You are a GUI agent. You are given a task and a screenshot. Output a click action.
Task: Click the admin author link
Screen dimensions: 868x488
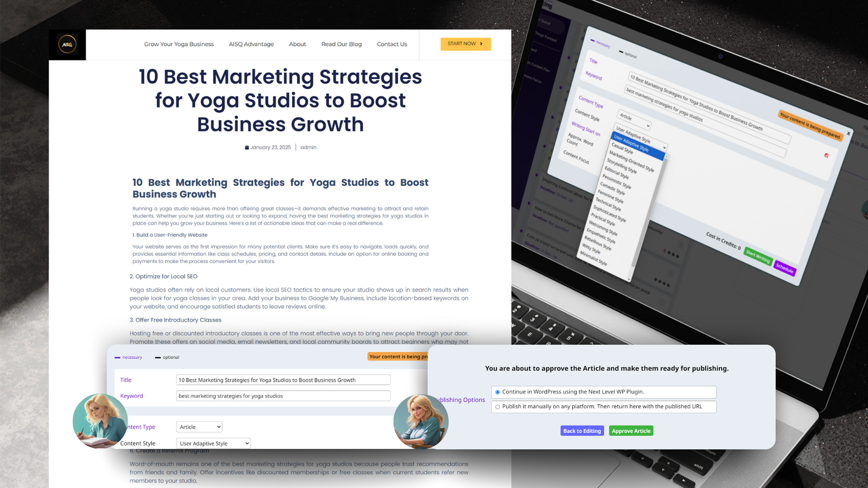[308, 147]
